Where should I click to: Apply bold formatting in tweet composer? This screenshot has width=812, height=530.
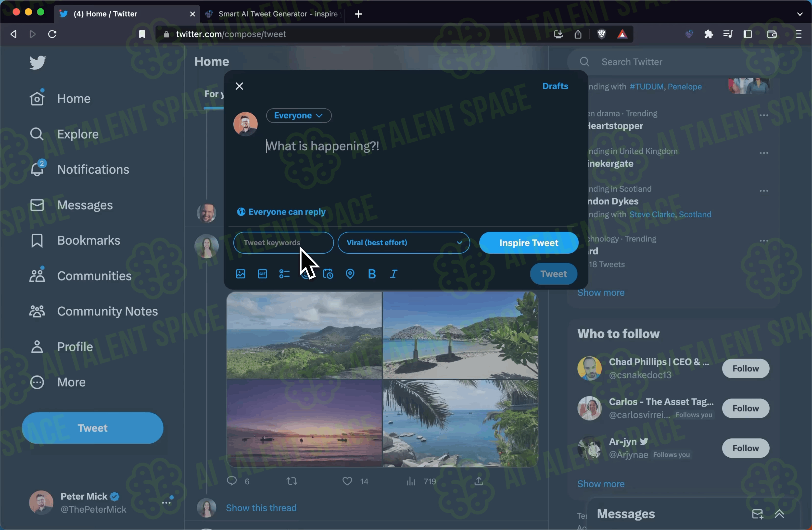[x=372, y=274]
